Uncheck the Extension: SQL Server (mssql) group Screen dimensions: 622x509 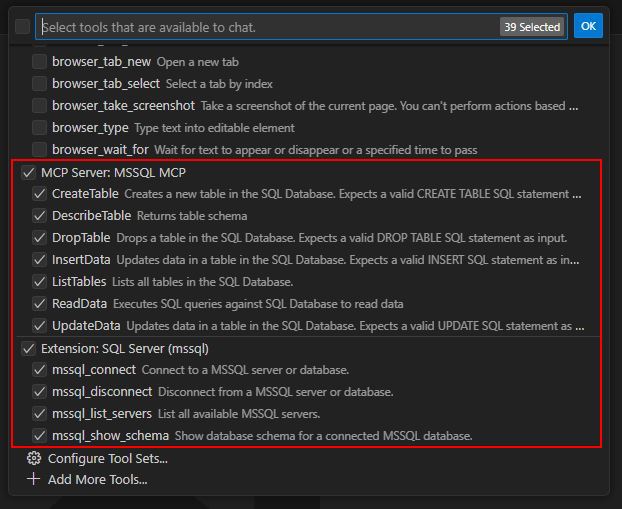click(x=29, y=349)
